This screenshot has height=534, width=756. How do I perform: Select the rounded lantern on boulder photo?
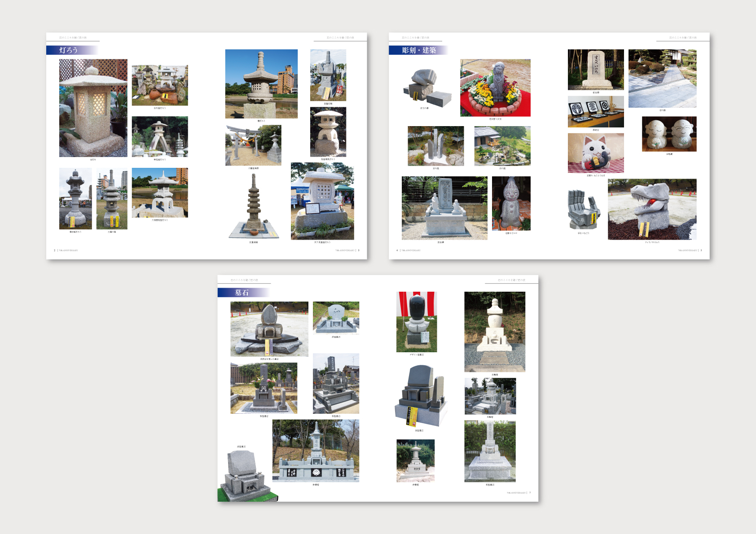pos(328,132)
